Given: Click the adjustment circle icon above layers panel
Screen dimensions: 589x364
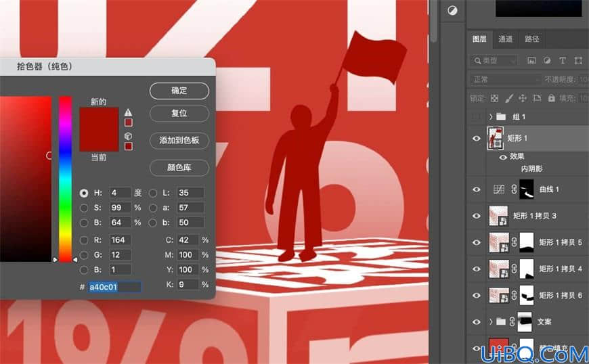Looking at the screenshot, I should (x=453, y=11).
